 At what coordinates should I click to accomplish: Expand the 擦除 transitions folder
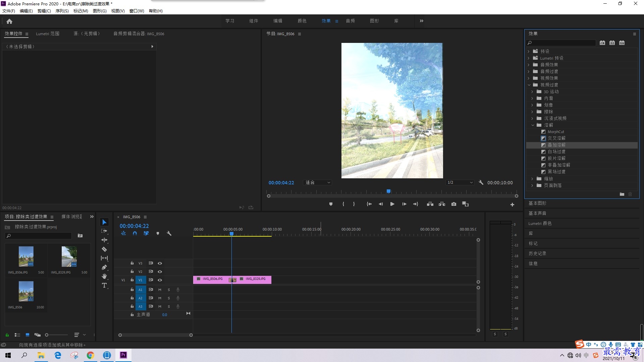point(532,112)
